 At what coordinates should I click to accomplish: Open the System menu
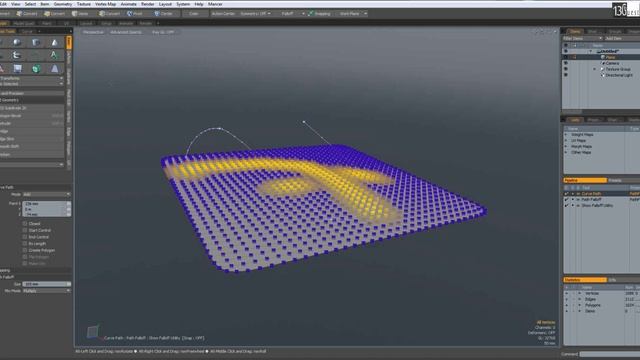coord(183,4)
